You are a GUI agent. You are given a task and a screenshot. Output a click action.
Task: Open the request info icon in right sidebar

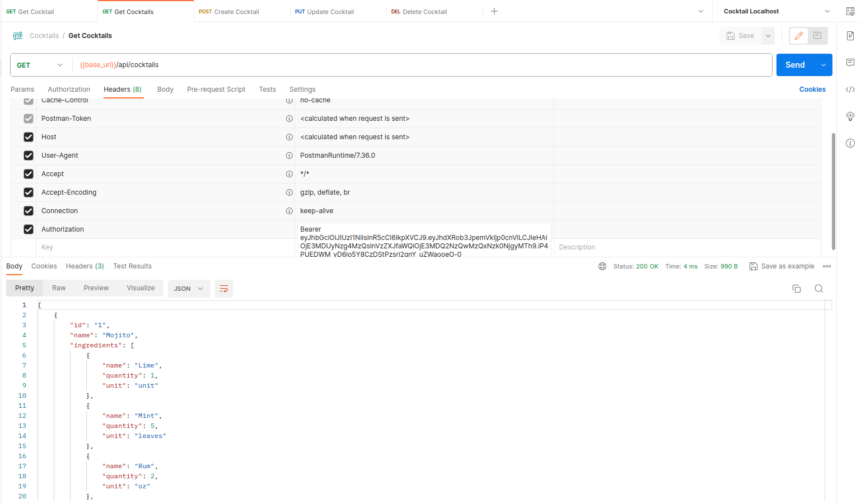850,143
